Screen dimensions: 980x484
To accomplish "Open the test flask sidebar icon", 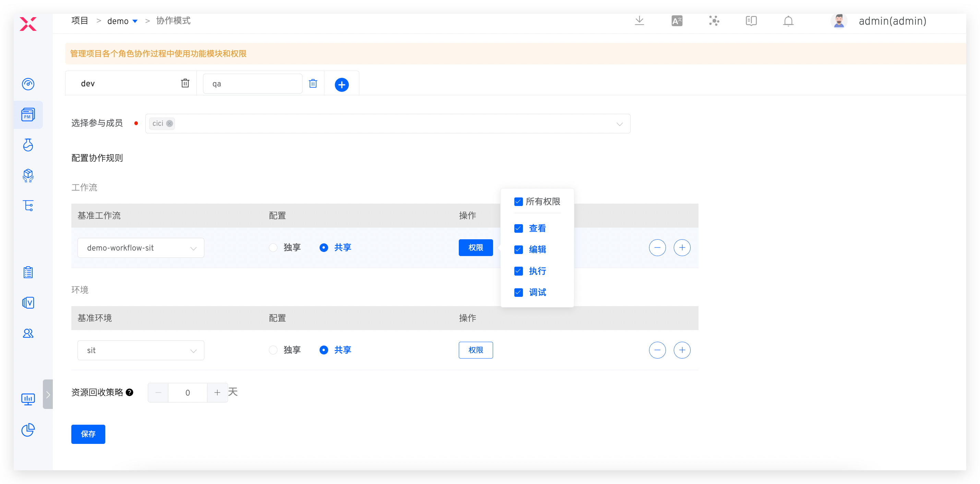I will point(28,145).
